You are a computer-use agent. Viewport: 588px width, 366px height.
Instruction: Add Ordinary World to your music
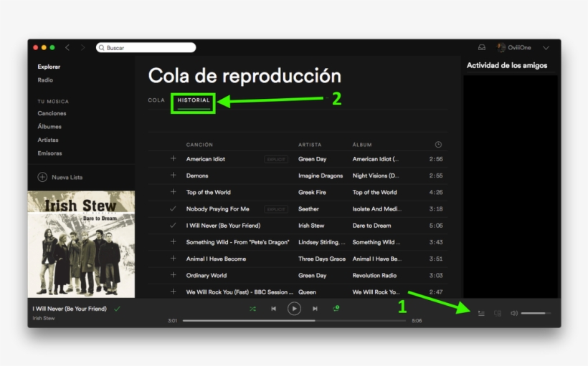click(x=174, y=275)
